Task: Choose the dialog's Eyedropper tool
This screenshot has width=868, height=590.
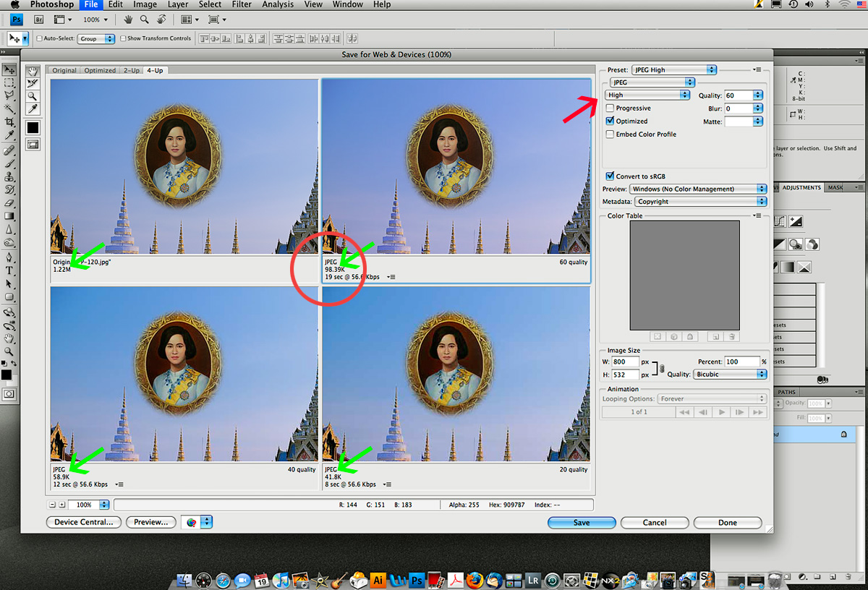Action: pyautogui.click(x=33, y=108)
